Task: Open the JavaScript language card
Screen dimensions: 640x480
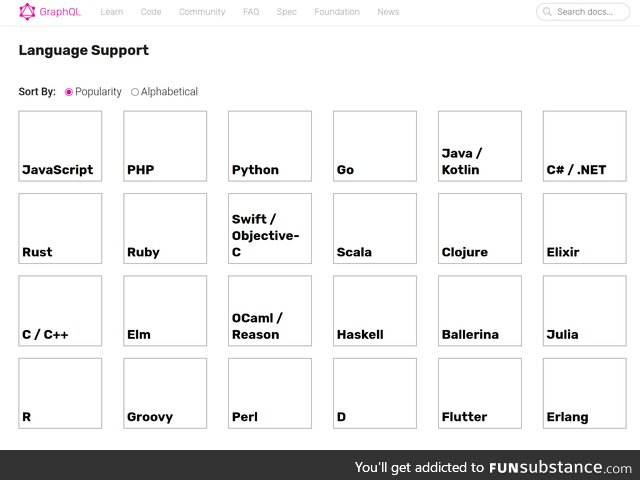Action: [60, 146]
